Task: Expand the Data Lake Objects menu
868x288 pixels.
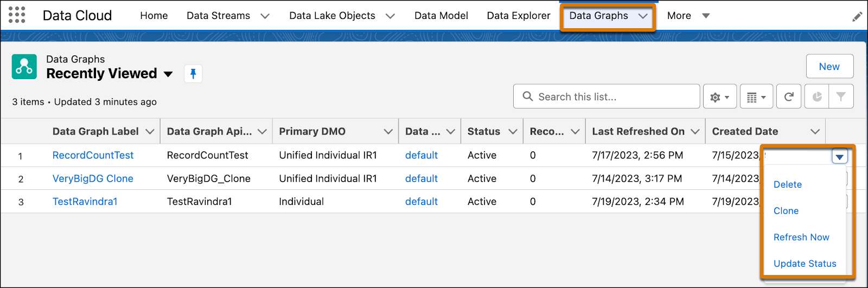Action: tap(390, 16)
